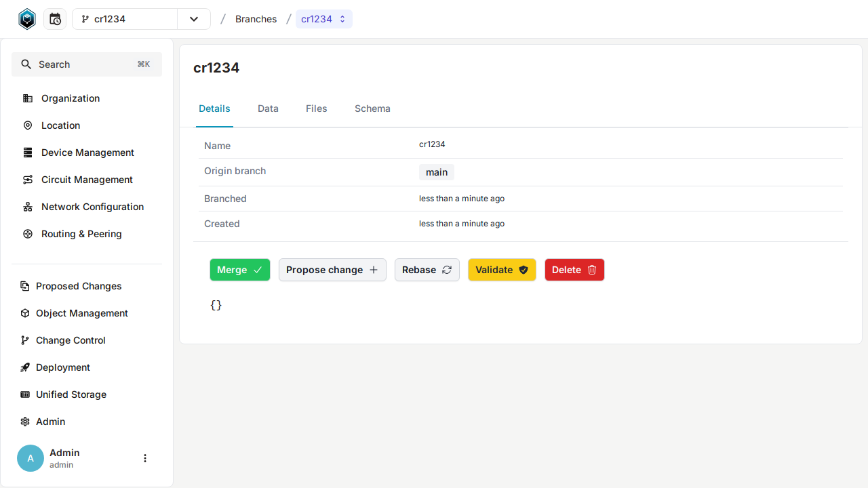The width and height of the screenshot is (868, 488).
Task: Click the yellow Validate button
Action: pyautogui.click(x=501, y=270)
